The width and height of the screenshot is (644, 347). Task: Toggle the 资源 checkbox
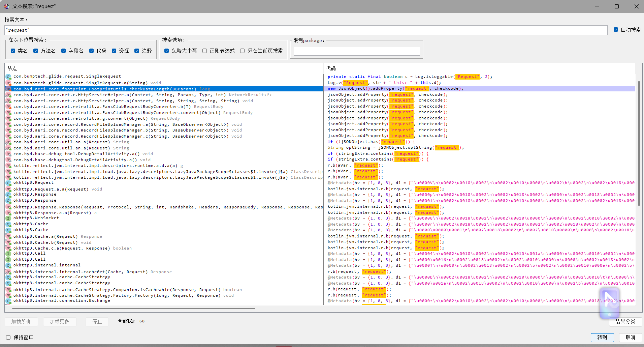pyautogui.click(x=114, y=51)
